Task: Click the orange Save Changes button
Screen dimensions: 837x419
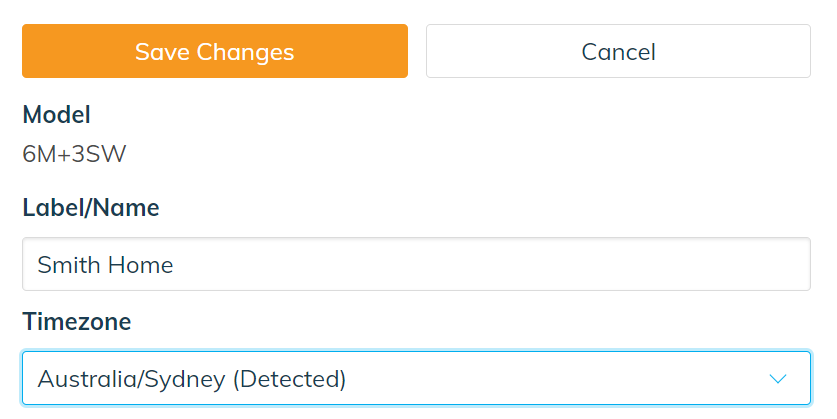Action: click(215, 51)
